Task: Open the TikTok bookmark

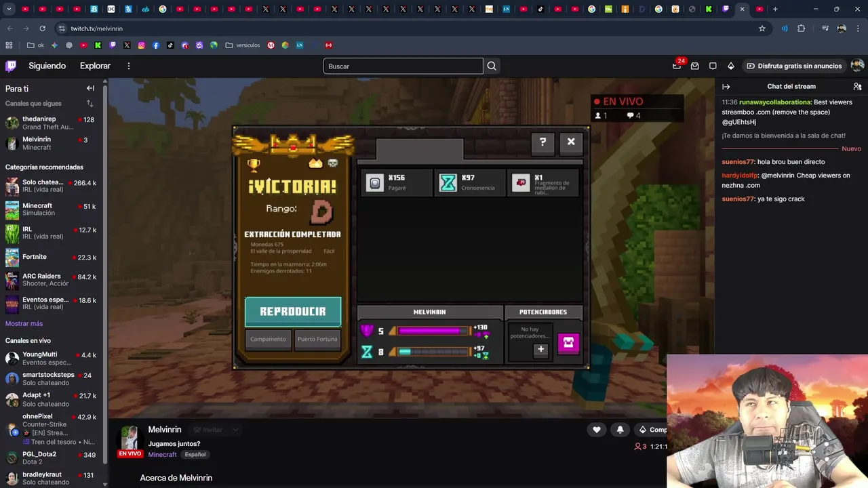Action: (170, 45)
